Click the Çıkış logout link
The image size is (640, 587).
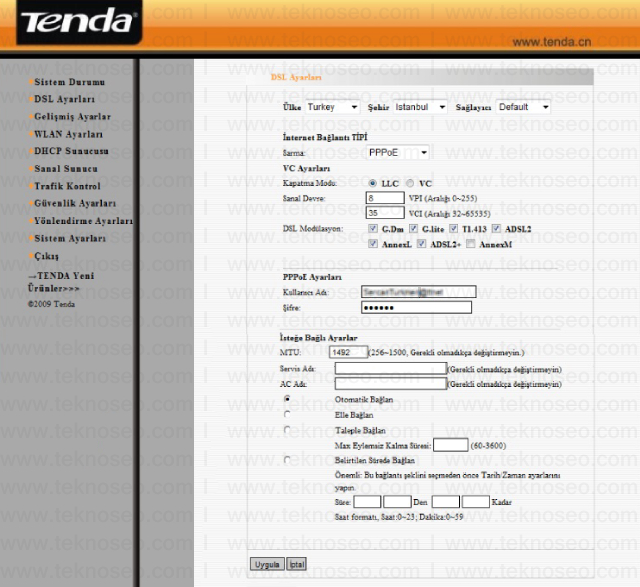[x=46, y=256]
